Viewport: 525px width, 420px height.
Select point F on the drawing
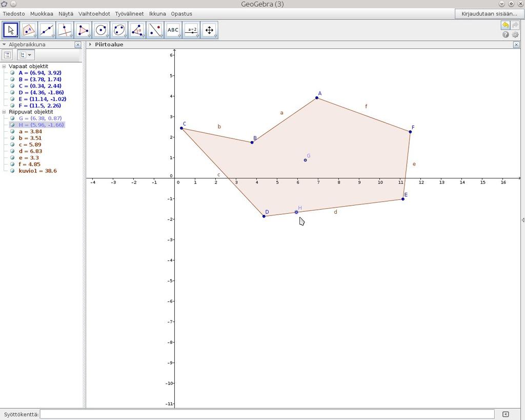[x=410, y=132]
